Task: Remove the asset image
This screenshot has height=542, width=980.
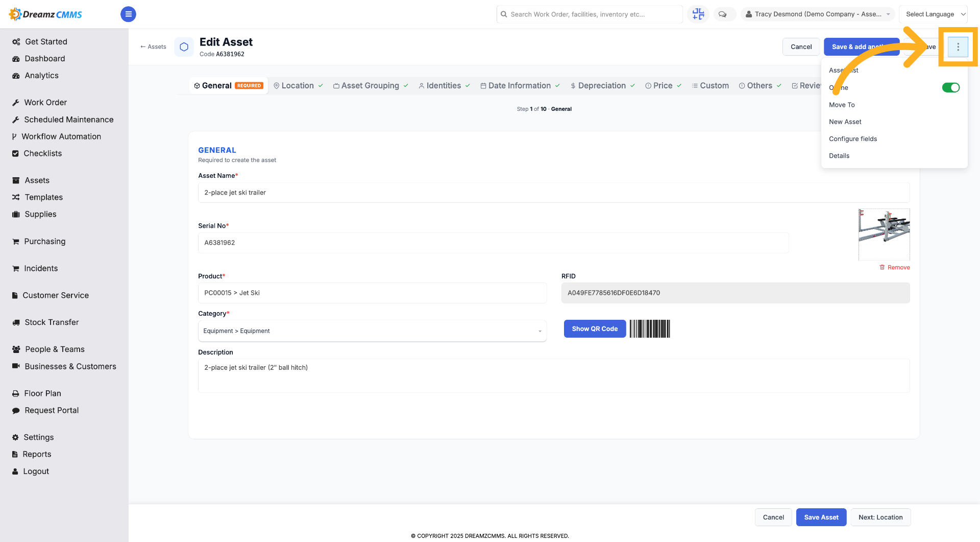Action: (x=895, y=268)
